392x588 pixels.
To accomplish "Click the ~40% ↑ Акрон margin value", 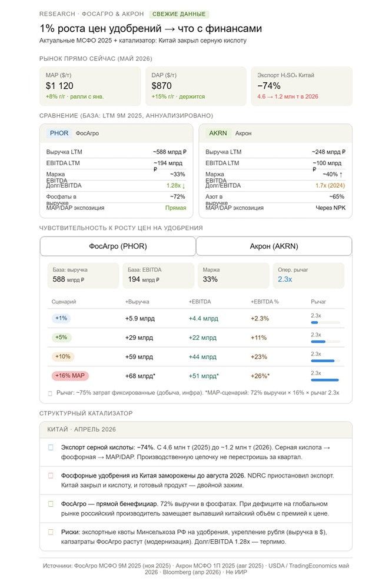I will 333,175.
